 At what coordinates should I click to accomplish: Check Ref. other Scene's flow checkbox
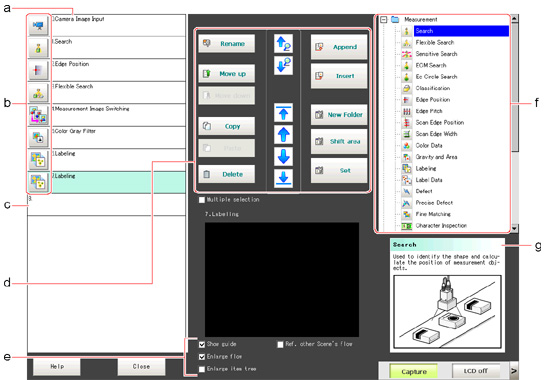[280, 344]
